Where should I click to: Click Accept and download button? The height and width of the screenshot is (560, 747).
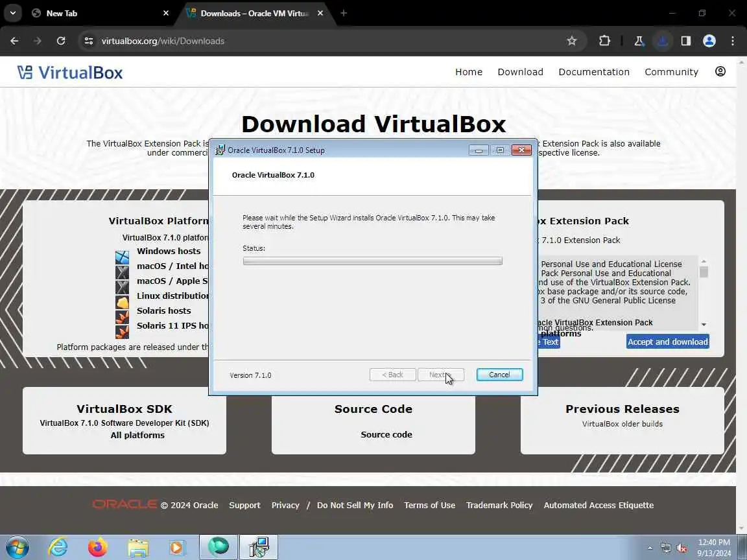tap(667, 342)
